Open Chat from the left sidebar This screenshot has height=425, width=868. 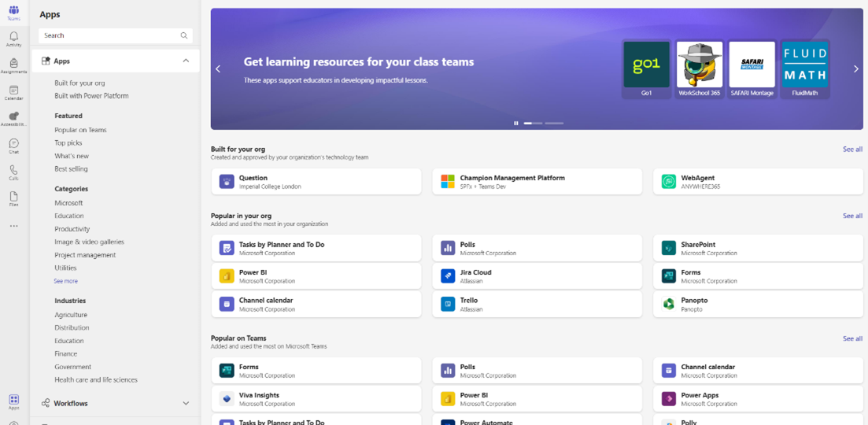13,146
